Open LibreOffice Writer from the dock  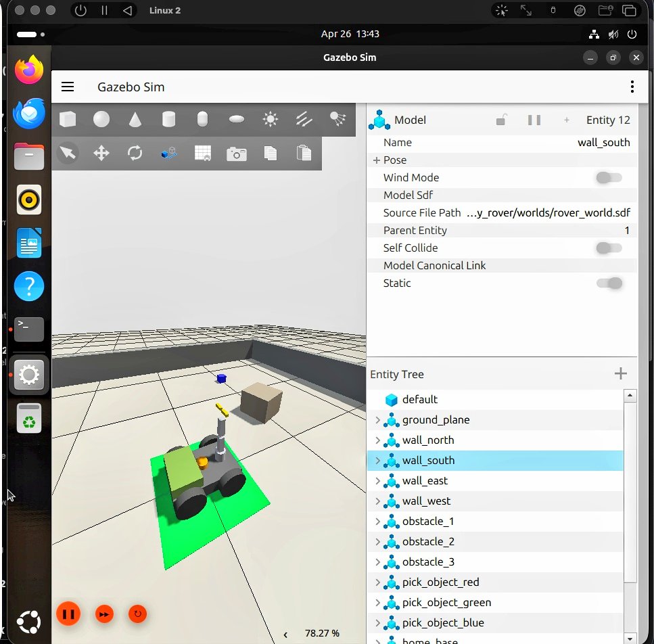coord(29,243)
